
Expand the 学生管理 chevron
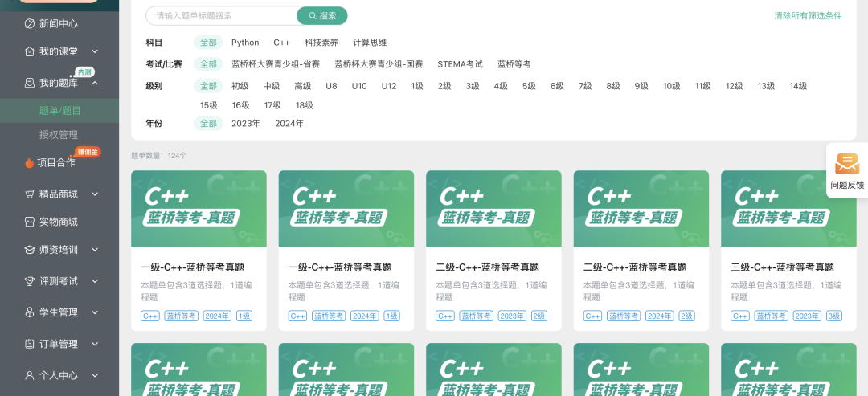point(95,312)
